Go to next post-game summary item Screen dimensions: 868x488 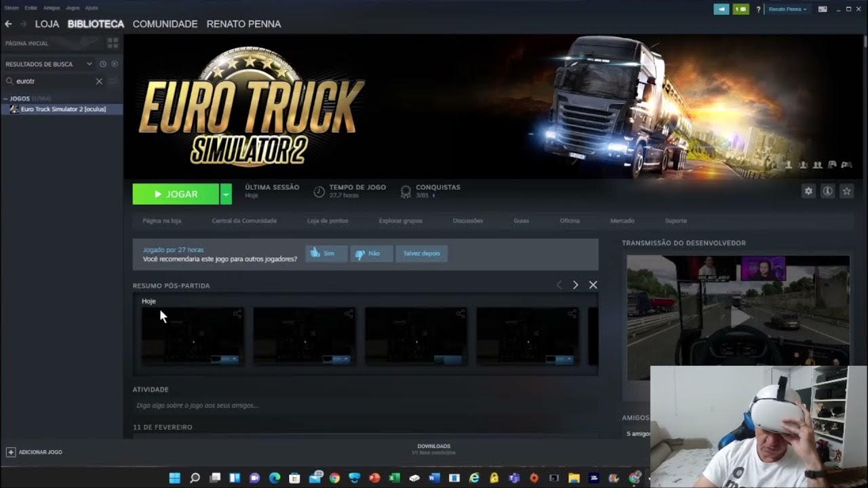point(576,285)
